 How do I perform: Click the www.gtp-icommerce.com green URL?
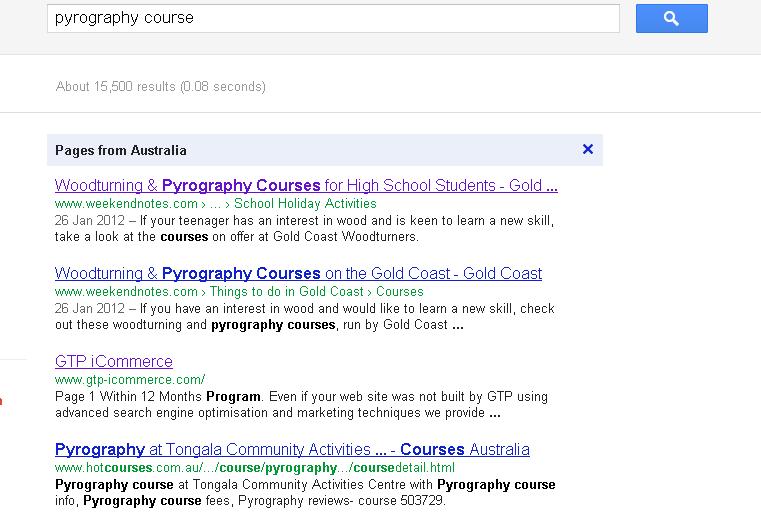[130, 380]
